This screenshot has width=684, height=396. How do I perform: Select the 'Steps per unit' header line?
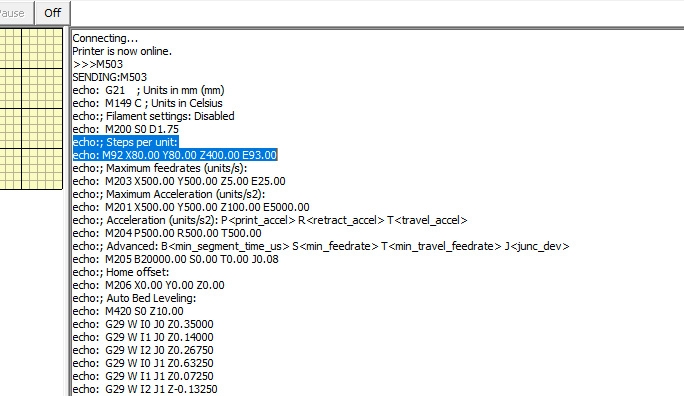click(x=125, y=142)
